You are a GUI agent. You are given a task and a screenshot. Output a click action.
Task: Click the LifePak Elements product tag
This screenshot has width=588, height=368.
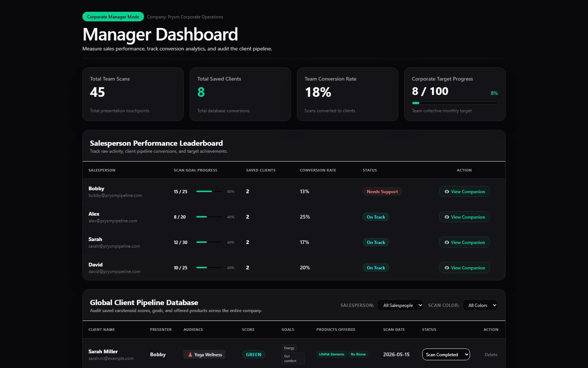(x=331, y=354)
